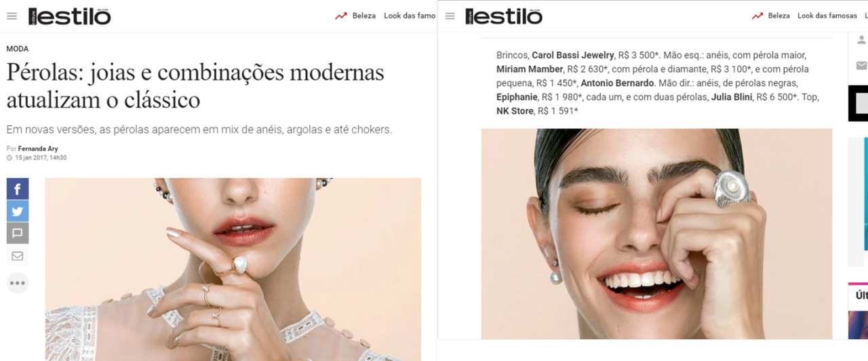Click estilo logo in right page header

[x=504, y=16]
